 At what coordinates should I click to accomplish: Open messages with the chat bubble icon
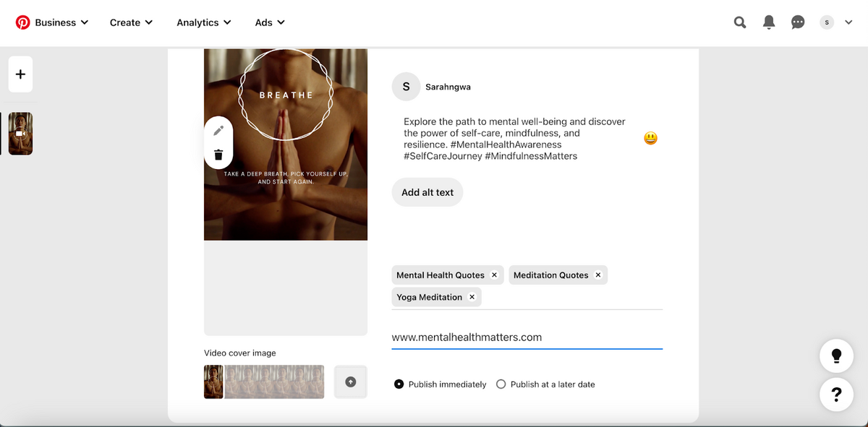click(797, 22)
